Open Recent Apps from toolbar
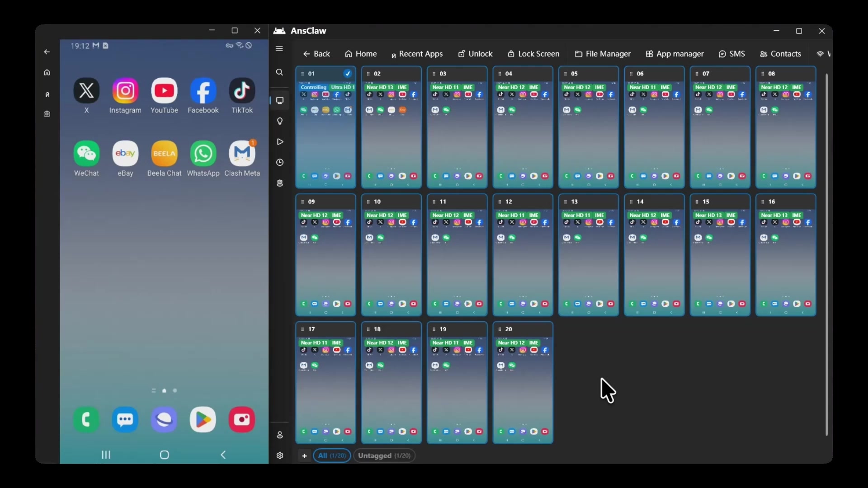The height and width of the screenshot is (488, 868). pos(417,54)
